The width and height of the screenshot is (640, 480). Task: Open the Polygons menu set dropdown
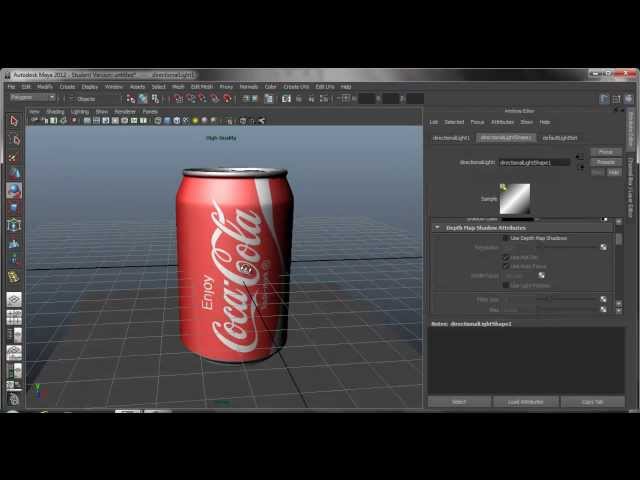pos(33,98)
